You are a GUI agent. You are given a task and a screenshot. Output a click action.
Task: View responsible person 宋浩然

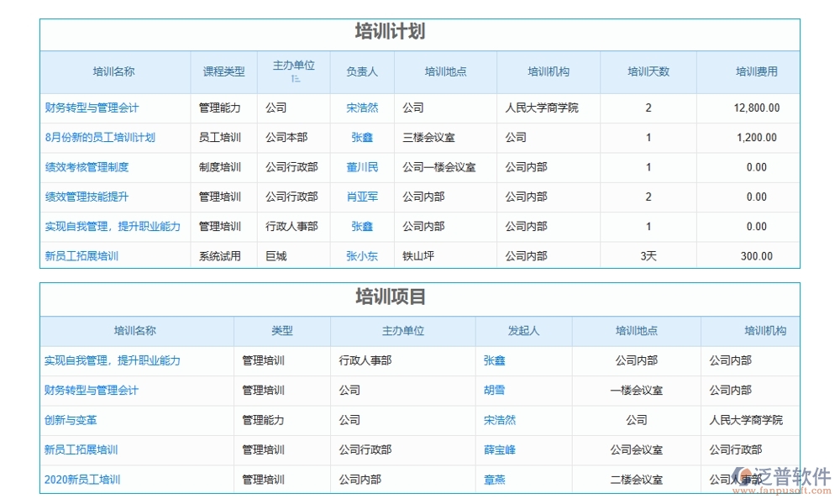361,108
